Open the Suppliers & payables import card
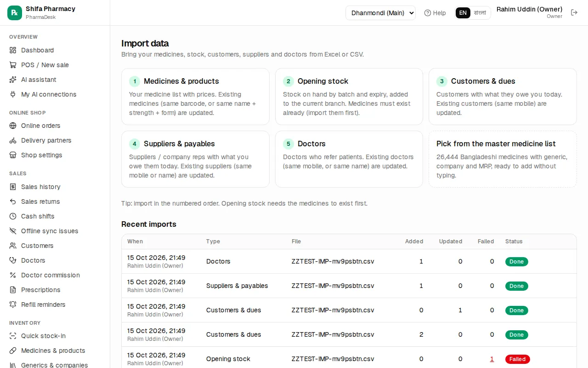Image resolution: width=588 pixels, height=368 pixels. click(195, 159)
